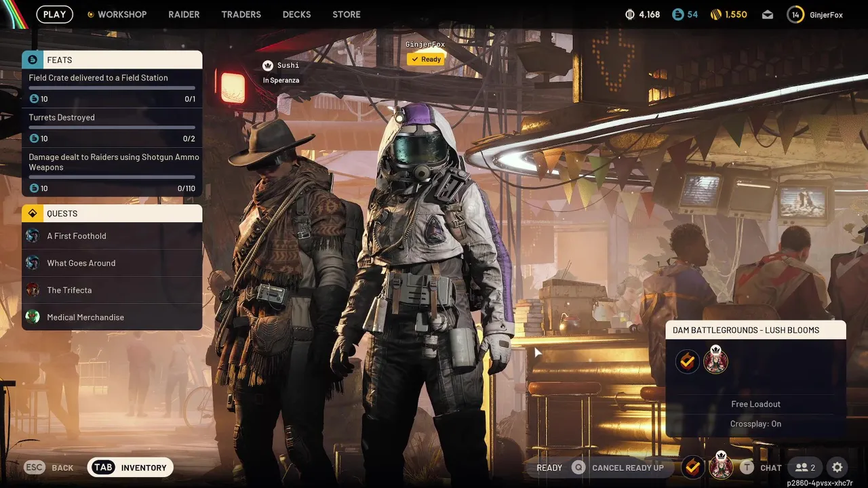Open CHAT with the T button
The width and height of the screenshot is (868, 488).
761,468
